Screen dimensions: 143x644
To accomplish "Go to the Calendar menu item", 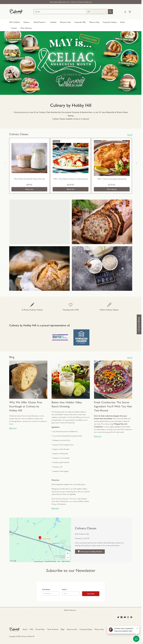I will [53, 22].
